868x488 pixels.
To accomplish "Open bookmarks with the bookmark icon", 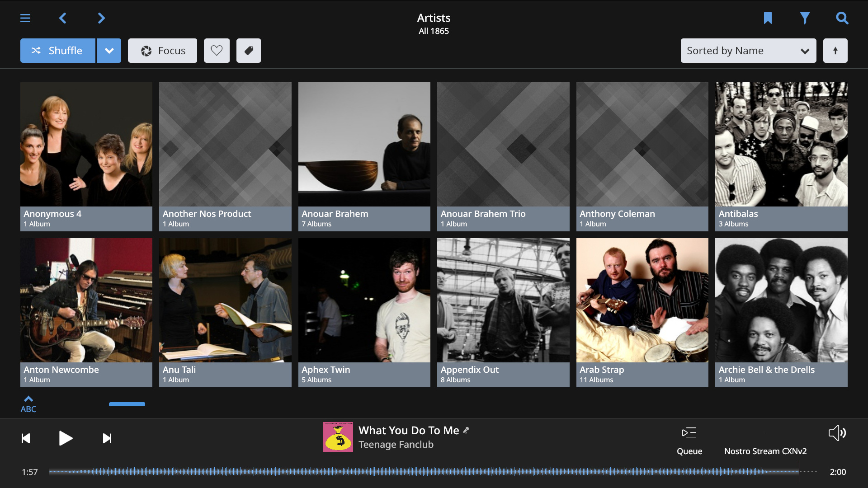I will click(x=768, y=18).
